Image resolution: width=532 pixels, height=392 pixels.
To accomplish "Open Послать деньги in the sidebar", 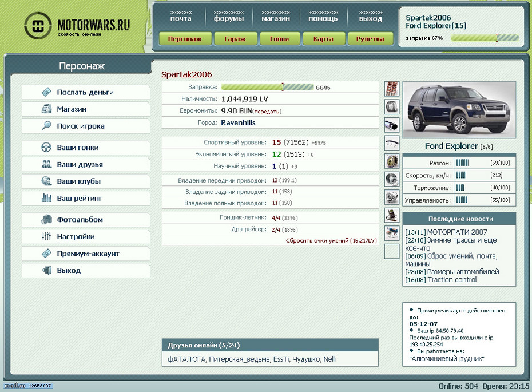I will pos(86,92).
